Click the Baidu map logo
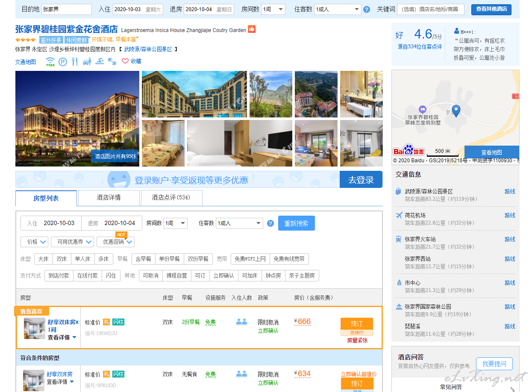 (409, 150)
